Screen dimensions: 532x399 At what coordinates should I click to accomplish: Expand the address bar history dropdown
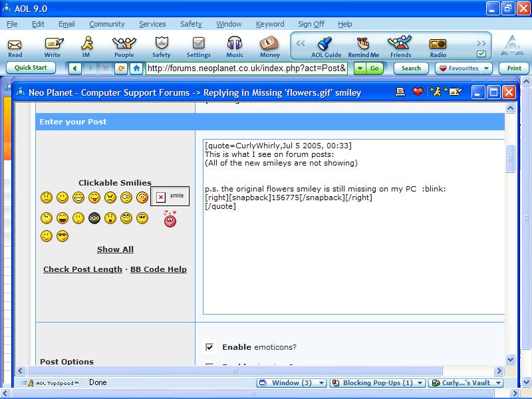pos(360,68)
